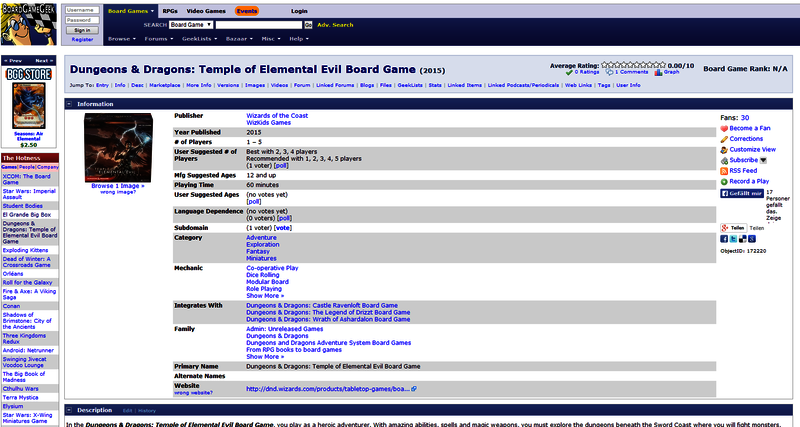The image size is (800, 427).
Task: Open the Subscribe dropdown arrow
Action: pyautogui.click(x=764, y=160)
